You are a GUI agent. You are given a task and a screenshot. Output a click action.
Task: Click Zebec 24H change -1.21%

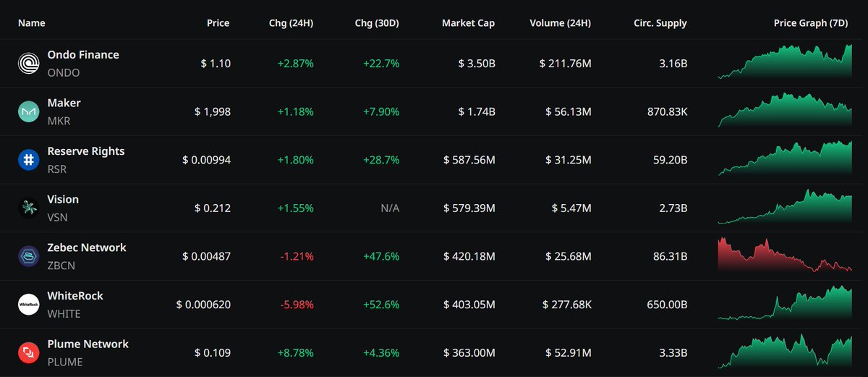pyautogui.click(x=297, y=257)
